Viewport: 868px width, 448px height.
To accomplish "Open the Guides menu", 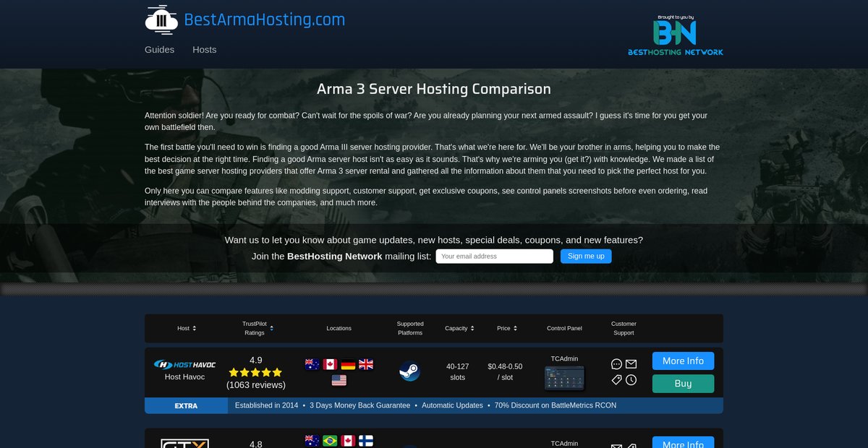I will (159, 50).
